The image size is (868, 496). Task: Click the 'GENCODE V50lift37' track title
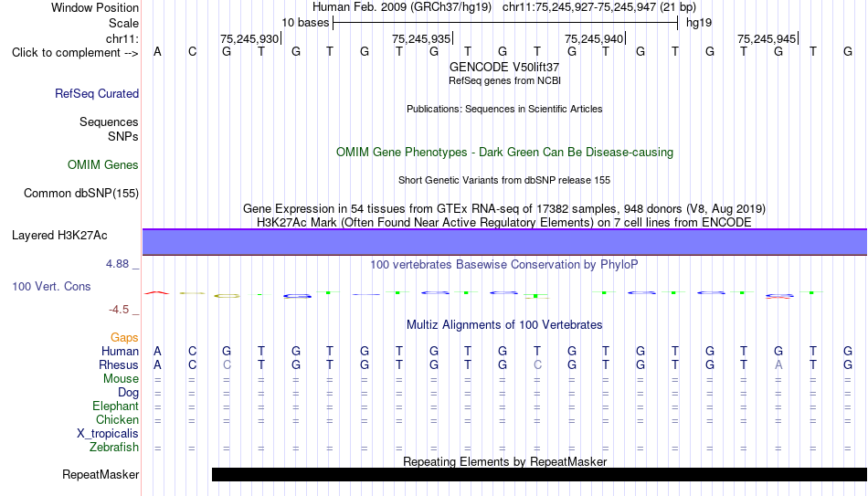(x=504, y=67)
